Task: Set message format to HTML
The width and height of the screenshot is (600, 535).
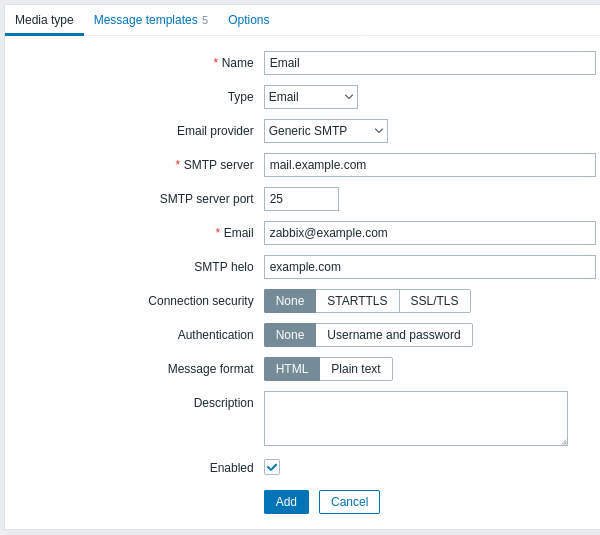Action: (292, 369)
